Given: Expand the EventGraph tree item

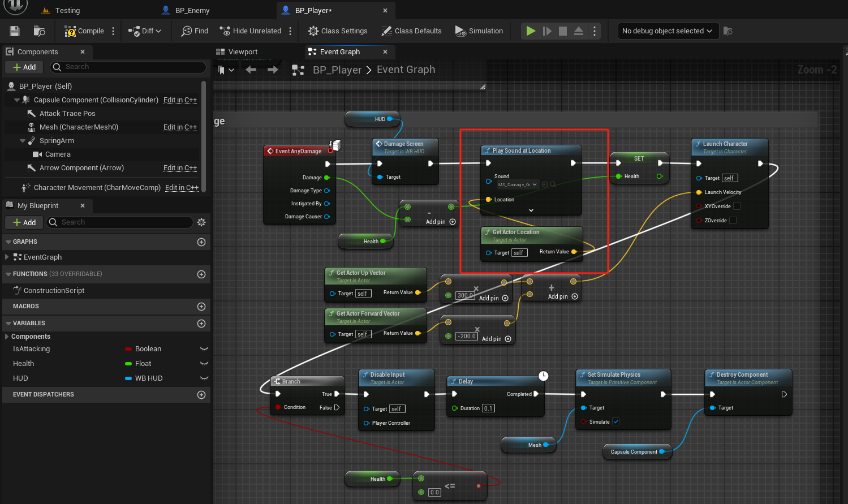Looking at the screenshot, I should pos(7,257).
